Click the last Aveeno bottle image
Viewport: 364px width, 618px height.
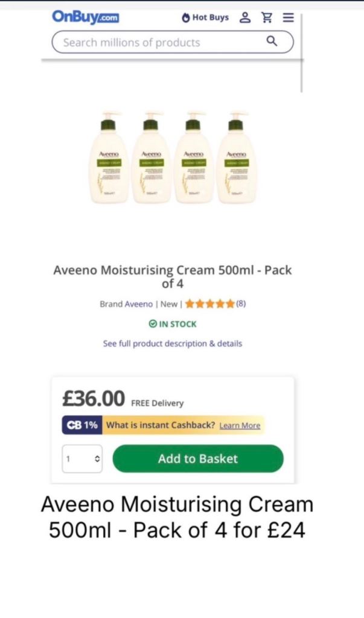click(237, 158)
